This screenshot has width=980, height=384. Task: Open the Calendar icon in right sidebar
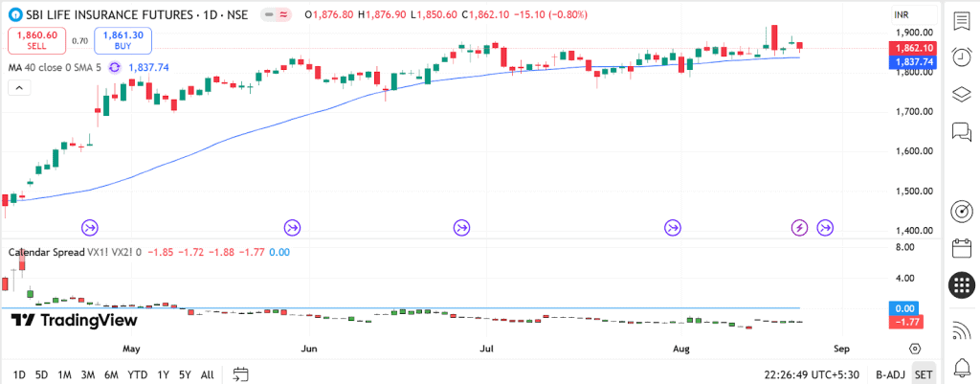click(961, 248)
